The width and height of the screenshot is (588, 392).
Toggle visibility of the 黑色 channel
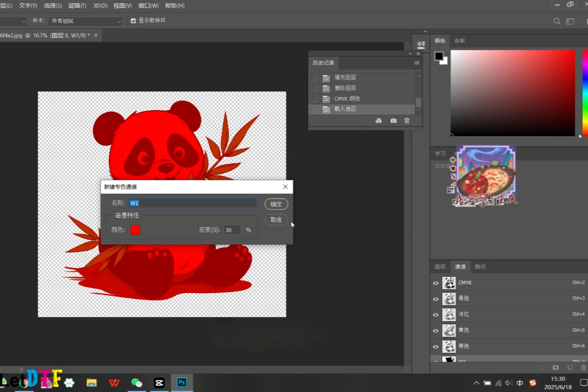click(x=435, y=346)
